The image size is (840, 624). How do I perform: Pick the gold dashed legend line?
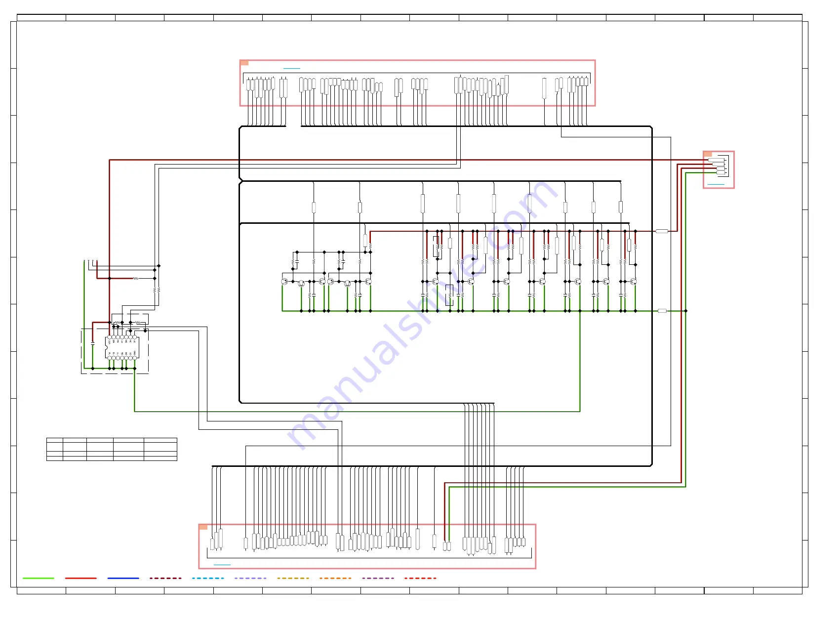293,578
